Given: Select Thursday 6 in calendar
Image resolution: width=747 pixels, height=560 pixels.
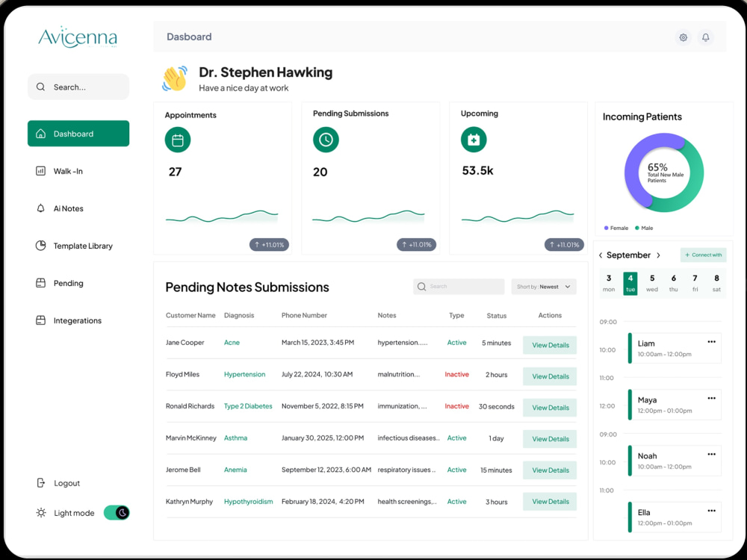Looking at the screenshot, I should 674,283.
